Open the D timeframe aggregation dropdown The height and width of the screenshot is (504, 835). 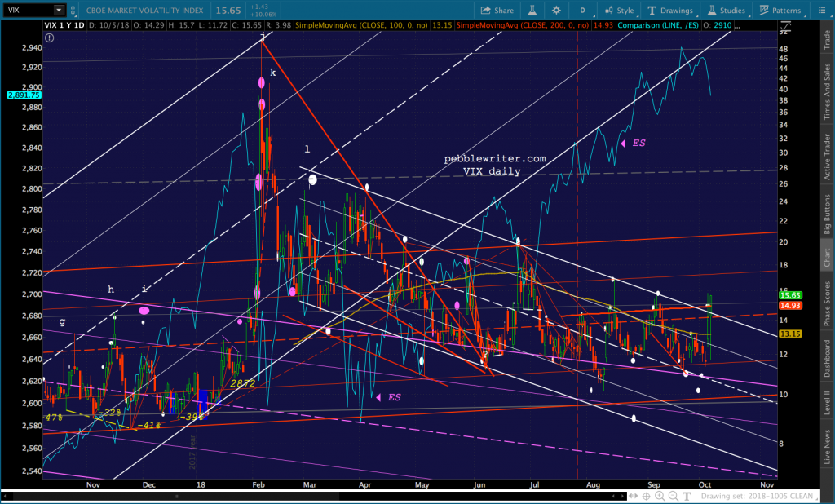click(x=582, y=10)
